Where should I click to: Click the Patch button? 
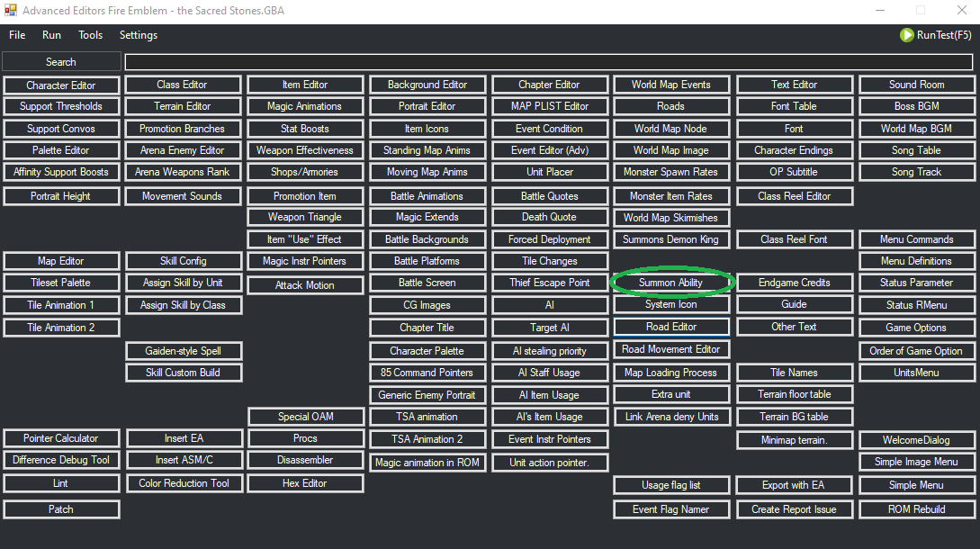point(60,509)
